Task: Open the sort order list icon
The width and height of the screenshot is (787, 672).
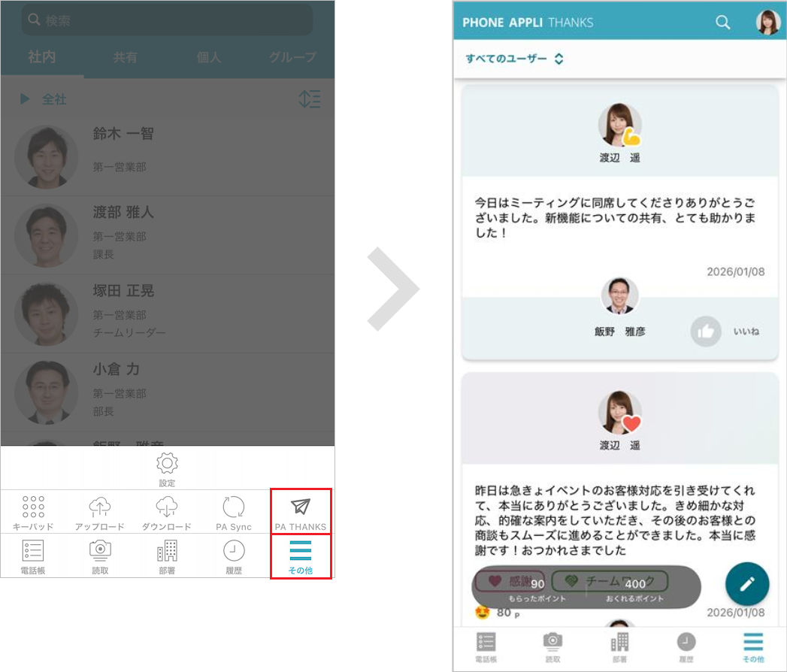Action: tap(310, 99)
